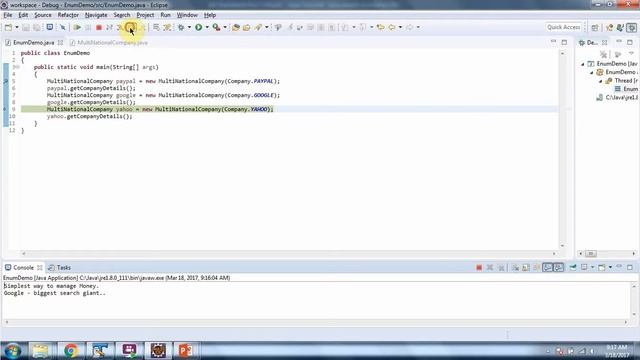
Task: Open the Window menu
Action: point(187,15)
